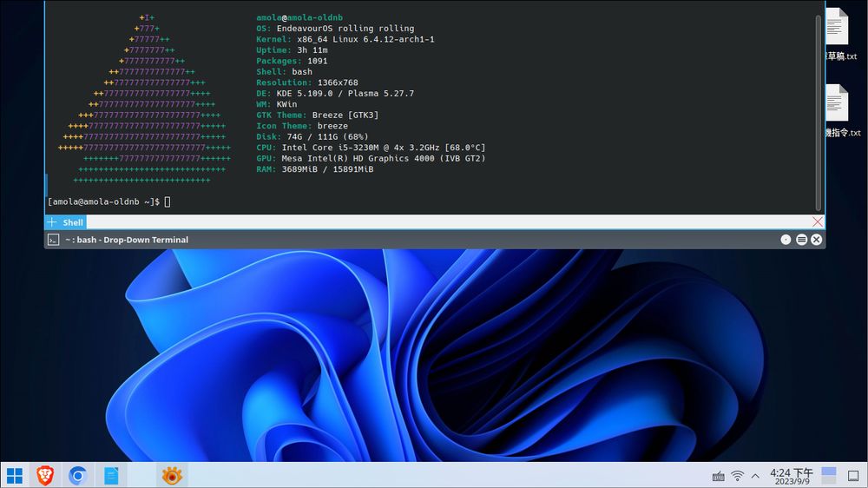The image size is (868, 488).
Task: Open the clock showing 4:24 calendar
Action: click(791, 476)
